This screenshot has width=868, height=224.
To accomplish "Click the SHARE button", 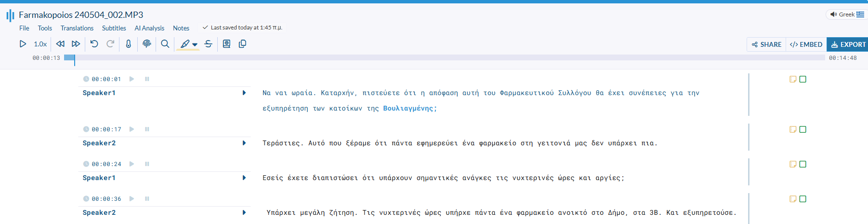I will (766, 44).
